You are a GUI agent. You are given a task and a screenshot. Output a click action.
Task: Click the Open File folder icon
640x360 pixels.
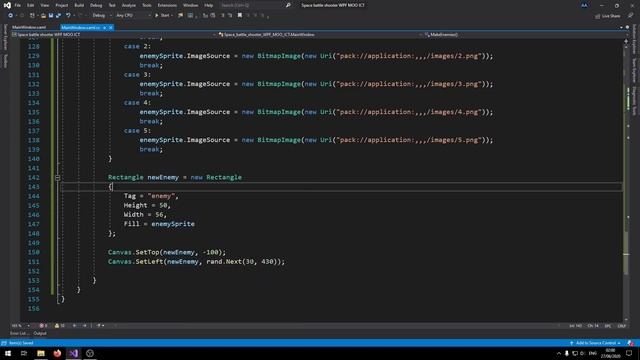[x=43, y=16]
